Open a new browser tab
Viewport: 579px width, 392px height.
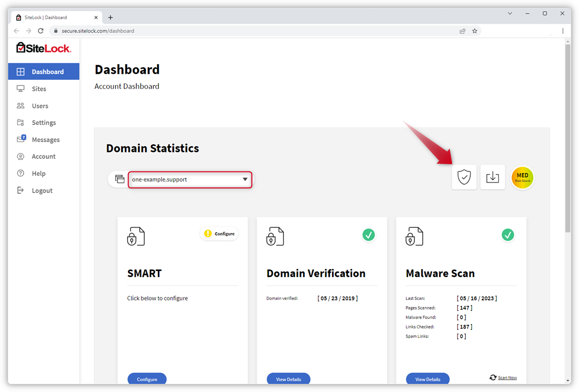pos(110,17)
